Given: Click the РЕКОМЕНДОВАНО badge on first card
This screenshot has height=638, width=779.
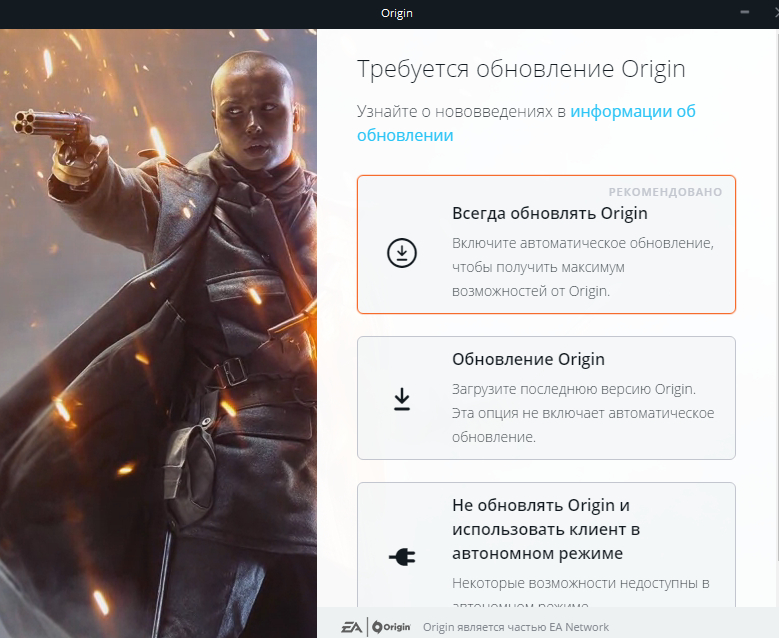Looking at the screenshot, I should (x=665, y=192).
